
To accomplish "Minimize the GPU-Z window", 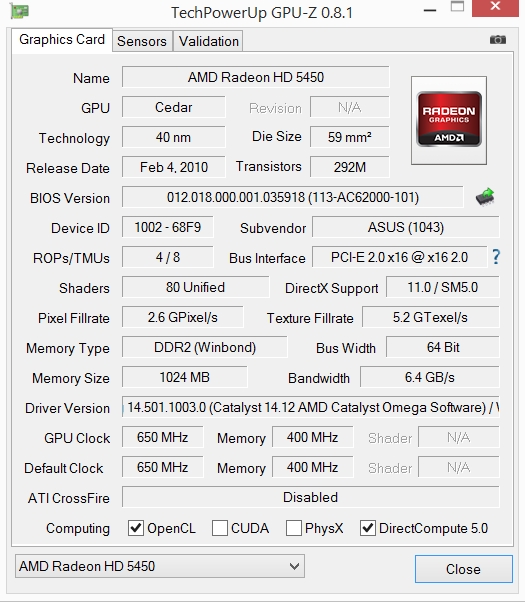I will click(430, 10).
